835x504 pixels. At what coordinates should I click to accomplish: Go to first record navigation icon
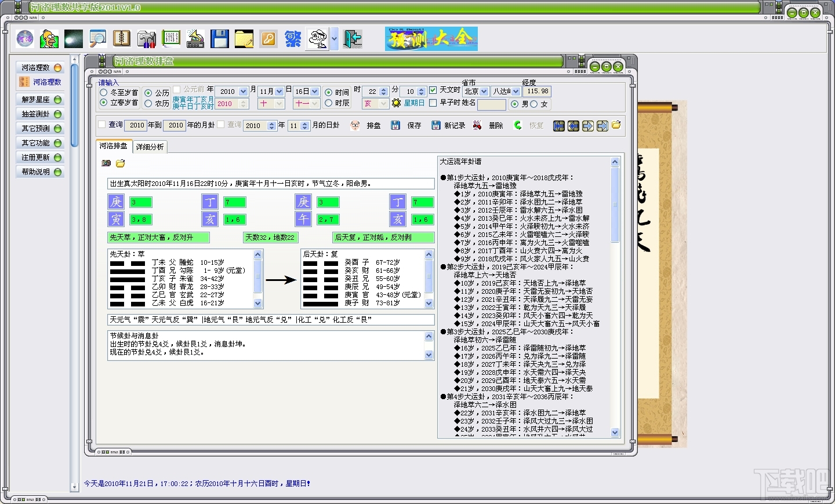click(x=559, y=126)
